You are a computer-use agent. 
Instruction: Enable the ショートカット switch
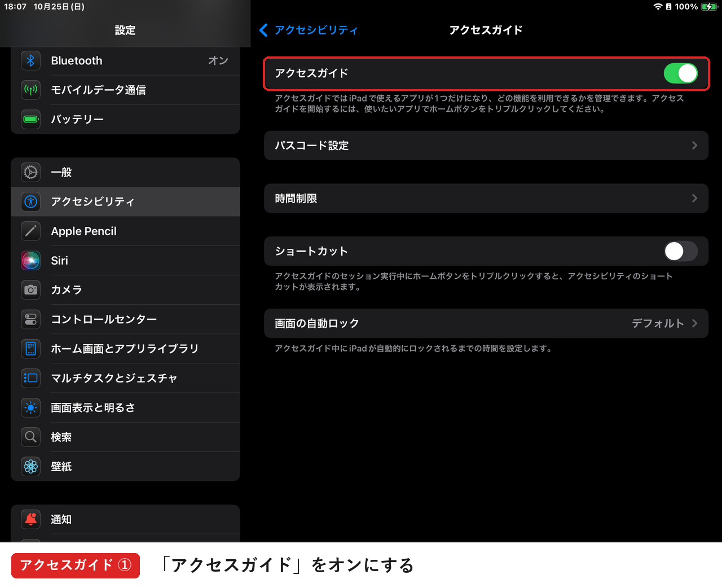(681, 251)
